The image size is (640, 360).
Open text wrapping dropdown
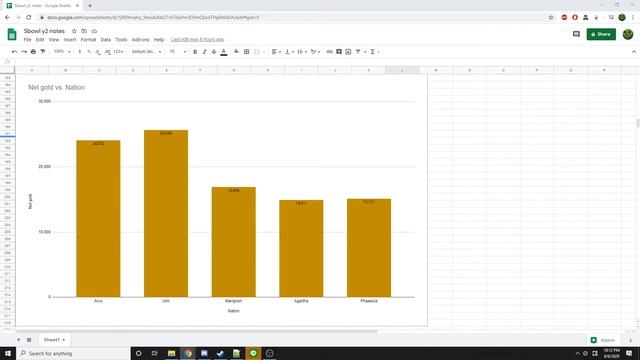302,52
